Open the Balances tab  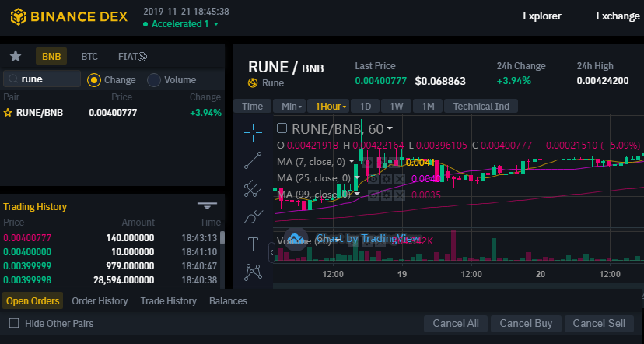tap(229, 301)
